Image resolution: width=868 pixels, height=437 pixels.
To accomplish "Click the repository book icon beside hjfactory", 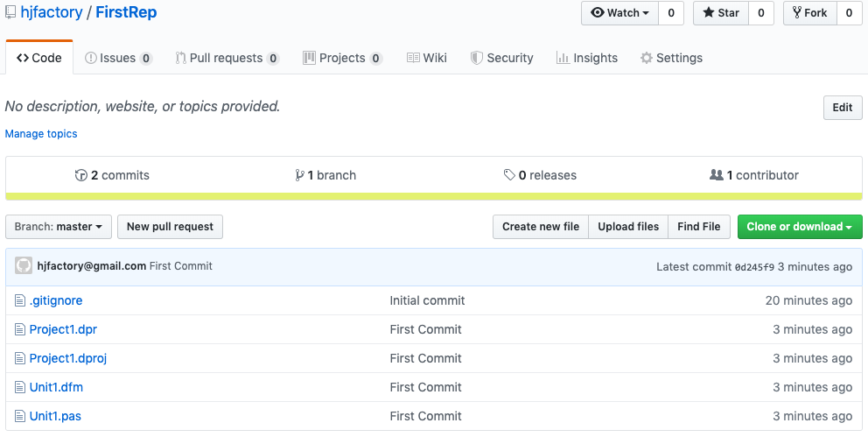I will 10,12.
